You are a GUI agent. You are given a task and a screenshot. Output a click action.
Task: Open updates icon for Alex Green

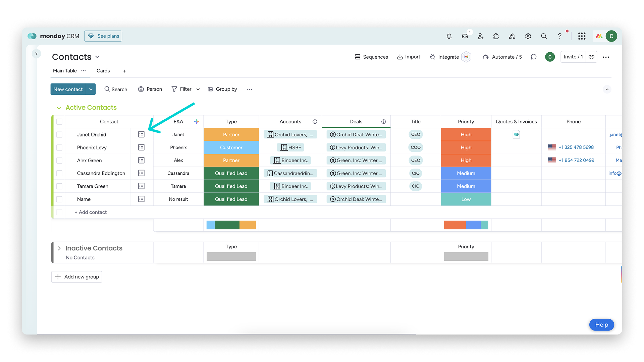coord(142,160)
